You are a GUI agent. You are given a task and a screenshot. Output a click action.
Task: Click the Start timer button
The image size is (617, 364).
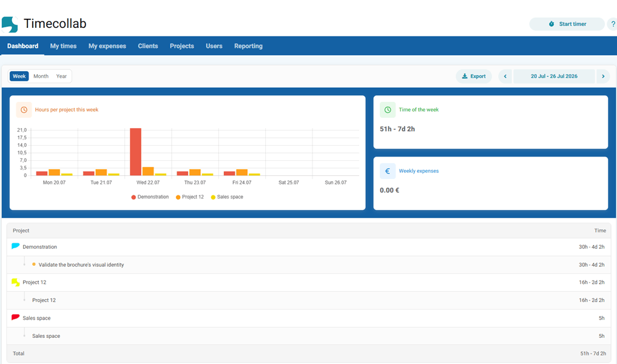[x=567, y=24]
